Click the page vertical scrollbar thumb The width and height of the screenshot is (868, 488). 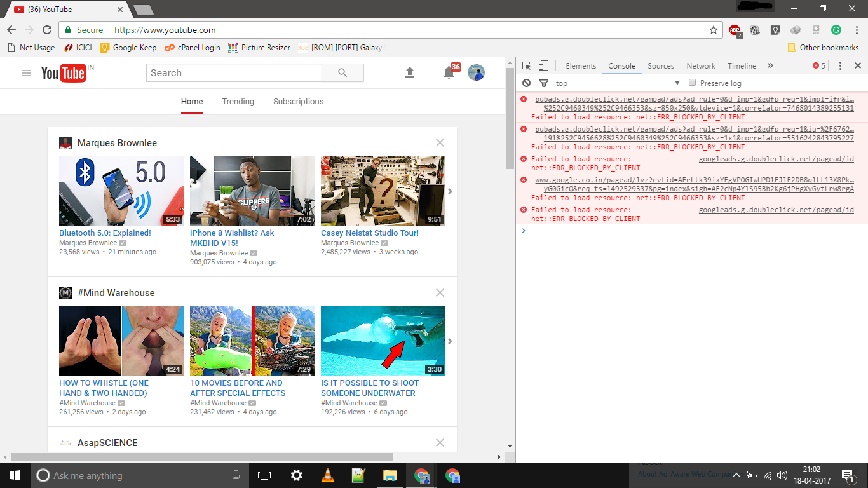point(510,118)
